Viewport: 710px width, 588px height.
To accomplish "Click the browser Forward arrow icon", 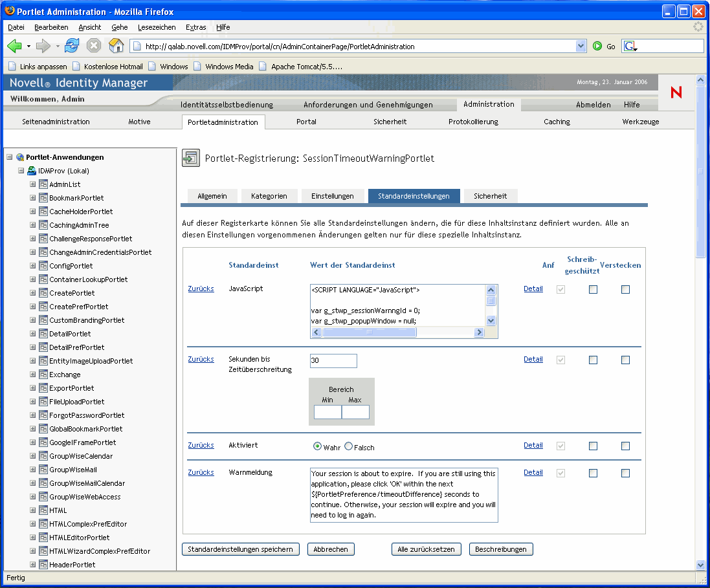I will [x=43, y=46].
